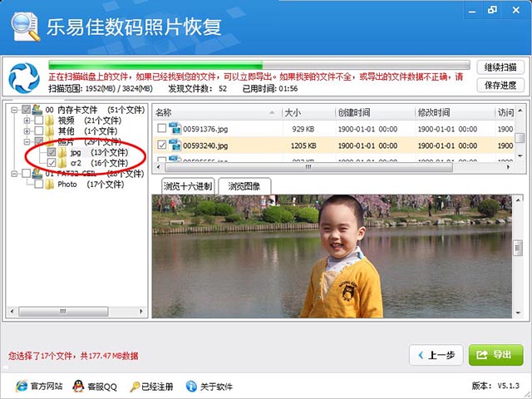Image resolution: width=532 pixels, height=399 pixels.
Task: Click the Internet Explorer 官方网站 icon
Action: [22, 386]
